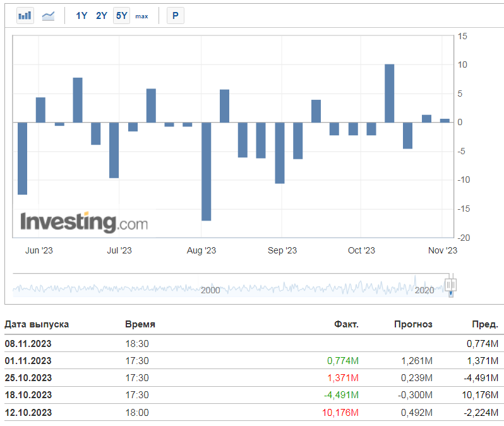Switch to the area chart view icon

point(48,16)
